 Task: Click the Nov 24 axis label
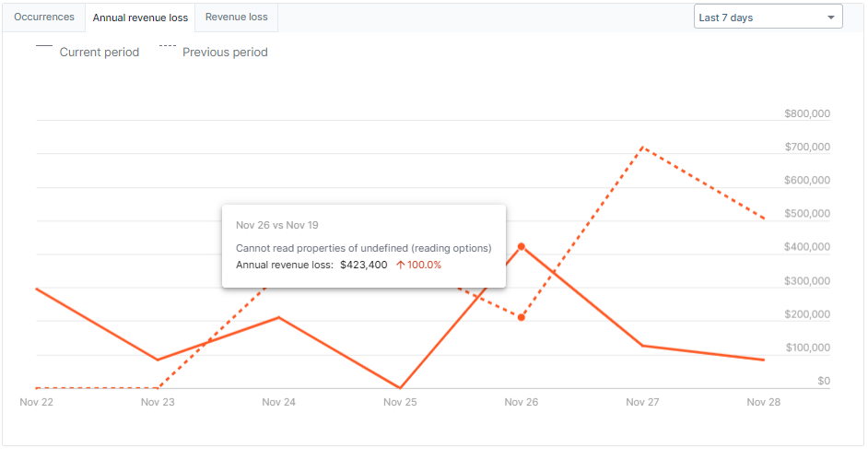278,402
